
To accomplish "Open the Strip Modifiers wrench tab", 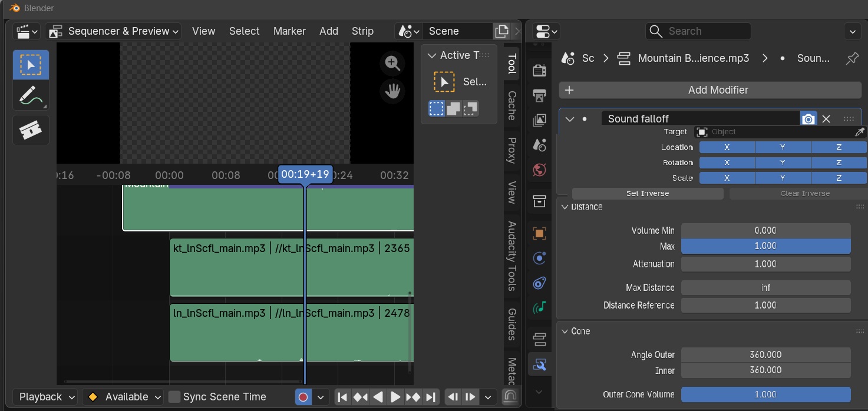I will tap(539, 365).
